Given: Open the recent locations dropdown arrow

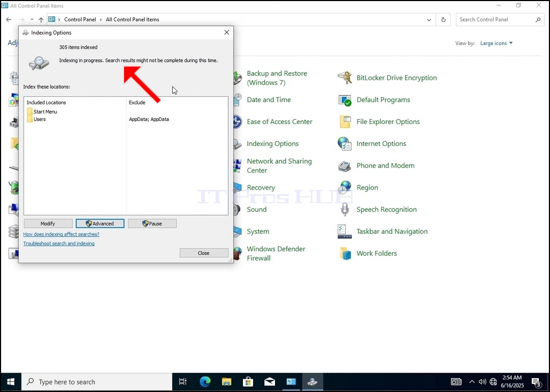Looking at the screenshot, I should pyautogui.click(x=32, y=20).
